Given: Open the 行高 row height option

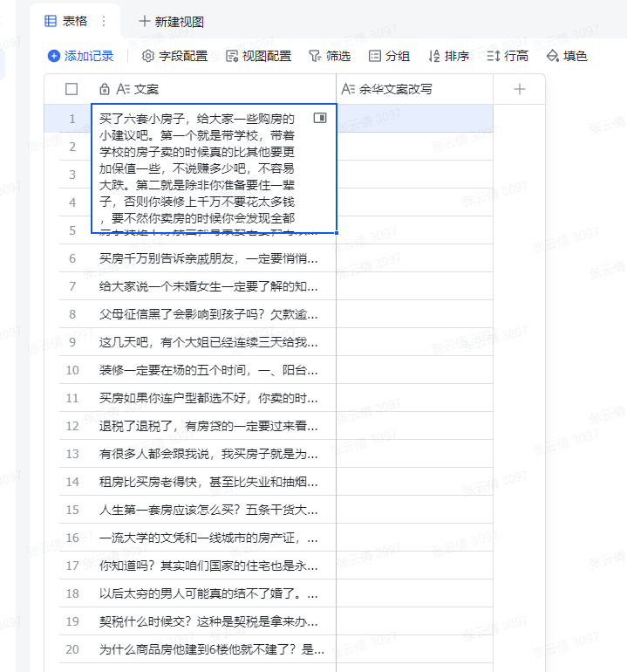Looking at the screenshot, I should pyautogui.click(x=508, y=56).
